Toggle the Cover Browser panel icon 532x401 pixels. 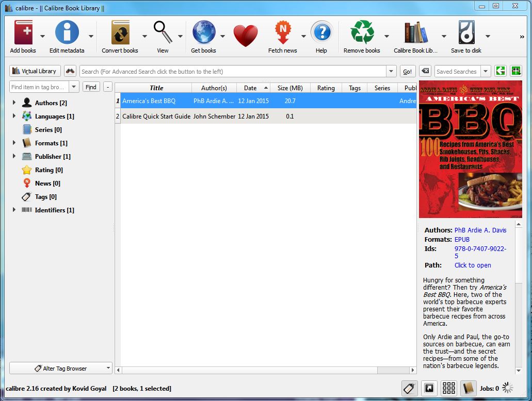429,388
